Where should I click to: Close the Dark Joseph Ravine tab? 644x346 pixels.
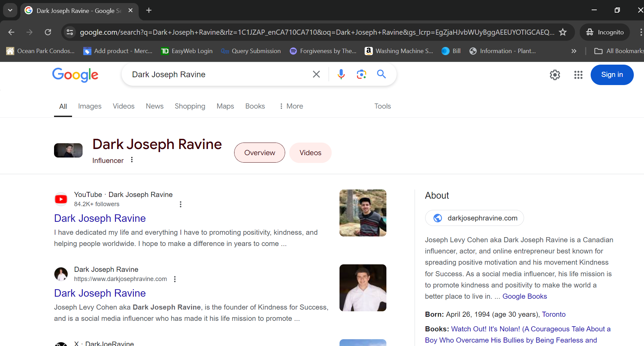point(130,11)
